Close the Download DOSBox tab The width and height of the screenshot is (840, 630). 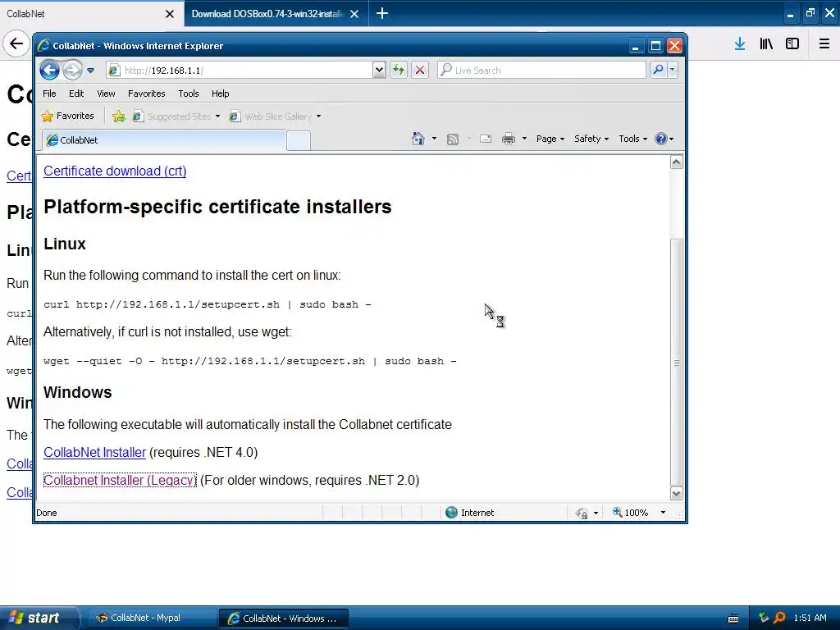point(354,14)
